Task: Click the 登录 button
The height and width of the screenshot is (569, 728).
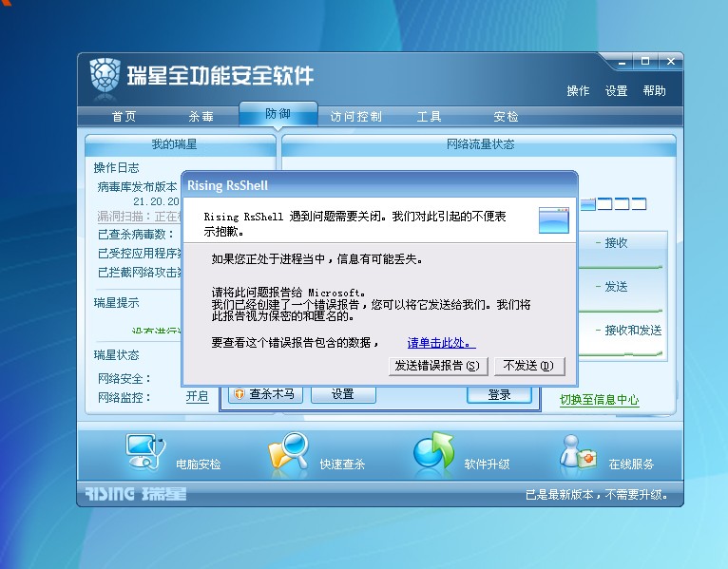Action: coord(499,395)
